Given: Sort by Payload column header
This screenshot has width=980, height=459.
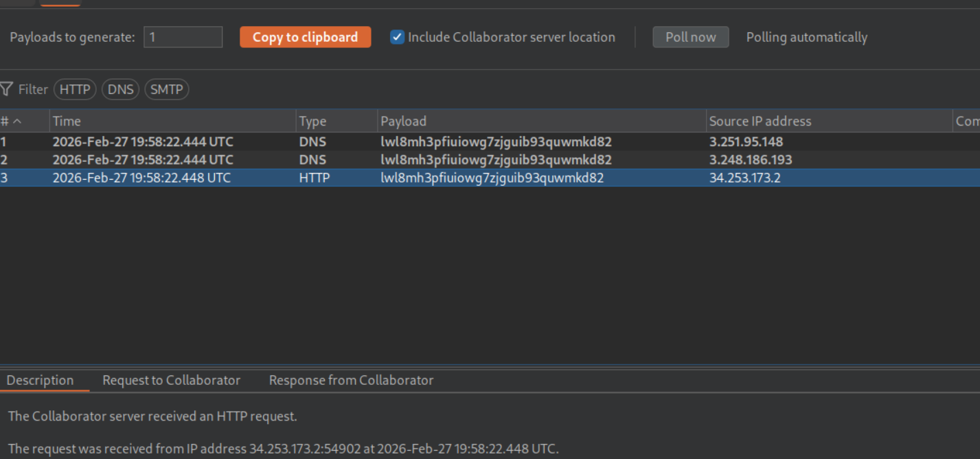Looking at the screenshot, I should [x=541, y=121].
